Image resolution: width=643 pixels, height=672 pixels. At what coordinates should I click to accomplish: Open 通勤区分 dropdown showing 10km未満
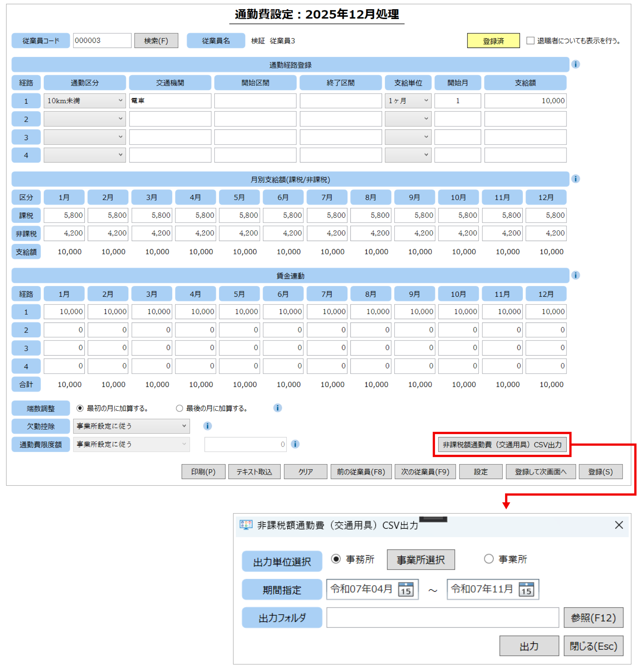(x=85, y=101)
